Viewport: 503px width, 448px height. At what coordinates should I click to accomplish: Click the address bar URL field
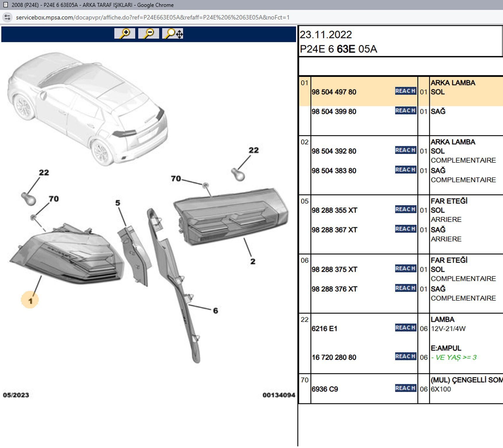[x=153, y=17]
